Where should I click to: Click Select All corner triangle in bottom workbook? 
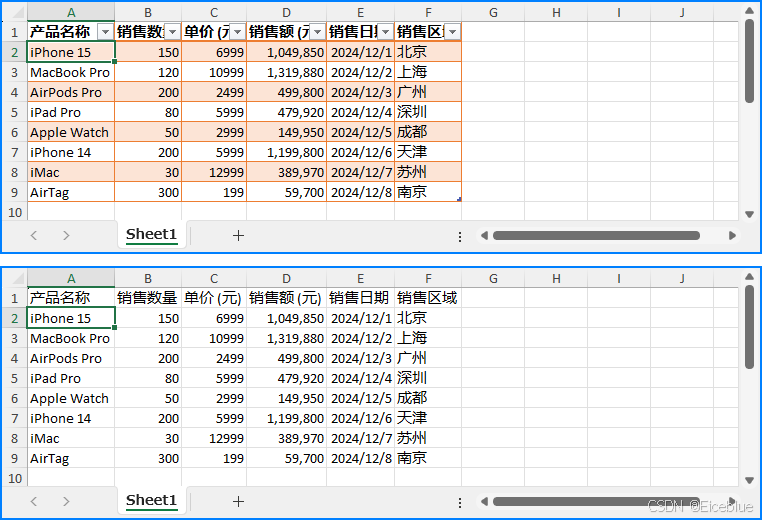[x=18, y=279]
